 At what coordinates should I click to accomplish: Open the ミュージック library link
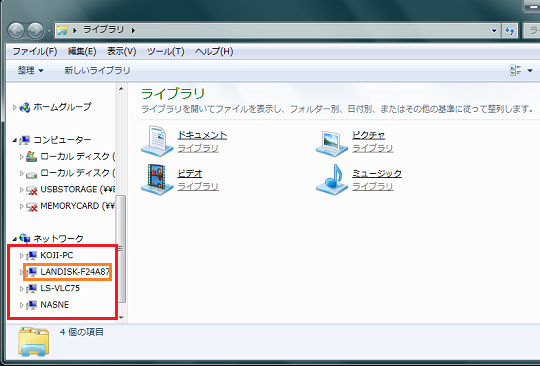click(376, 173)
